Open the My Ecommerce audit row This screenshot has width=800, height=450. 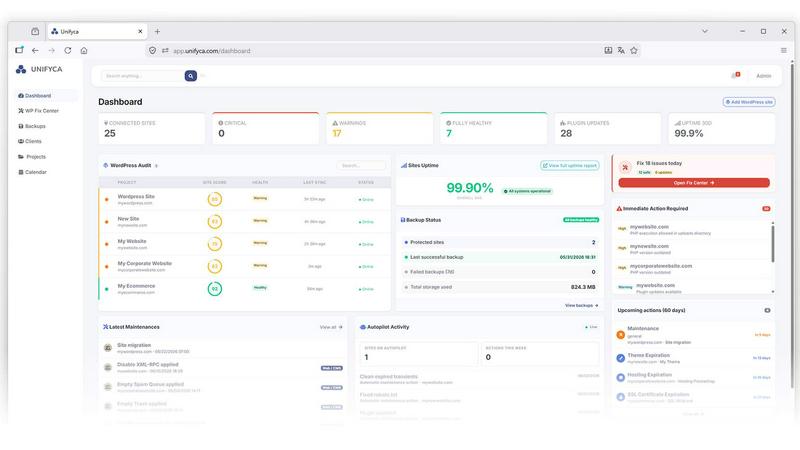coord(245,289)
